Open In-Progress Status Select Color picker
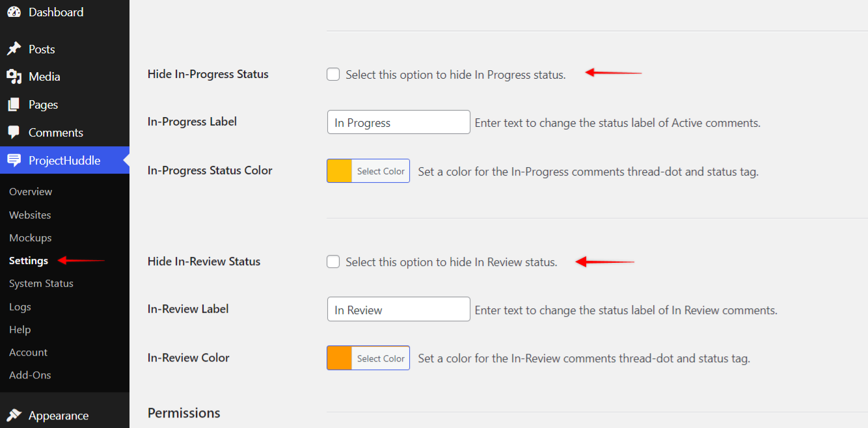Screen dimensions: 868x428 pyautogui.click(x=381, y=171)
